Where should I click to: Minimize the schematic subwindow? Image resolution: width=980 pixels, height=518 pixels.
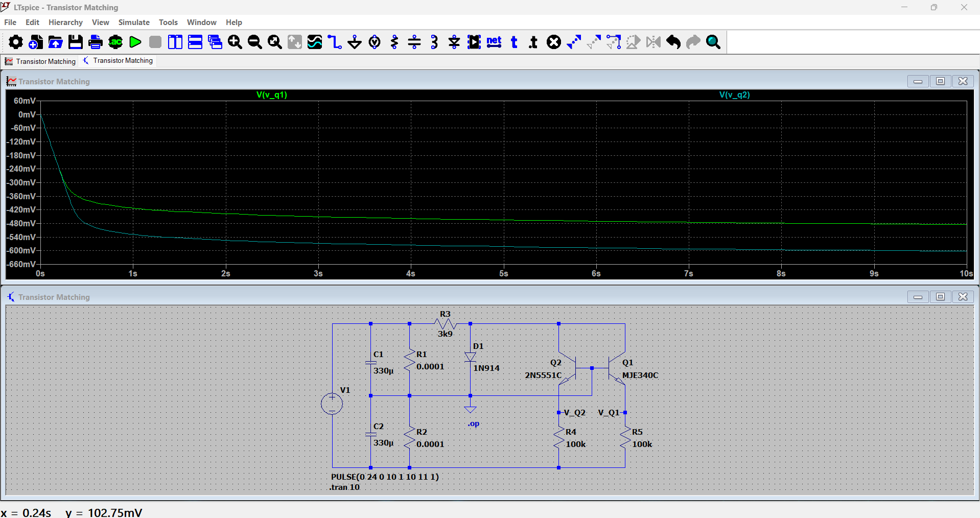pos(918,297)
